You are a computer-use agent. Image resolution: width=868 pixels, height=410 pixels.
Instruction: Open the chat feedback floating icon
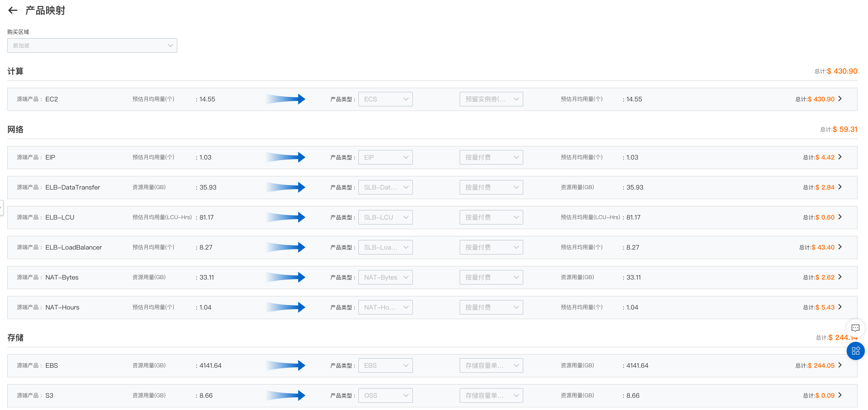click(x=855, y=328)
